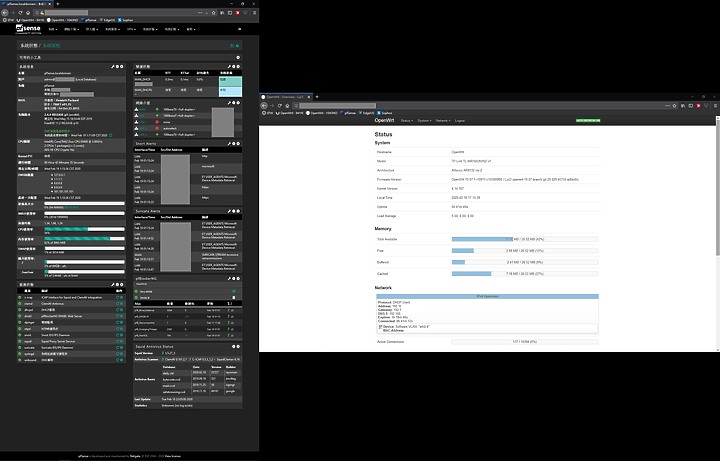The image size is (720, 461).
Task: Click the pfSense logo
Action: pos(28,29)
